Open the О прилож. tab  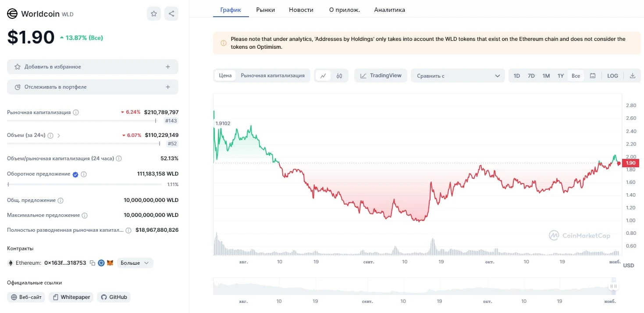(x=345, y=10)
